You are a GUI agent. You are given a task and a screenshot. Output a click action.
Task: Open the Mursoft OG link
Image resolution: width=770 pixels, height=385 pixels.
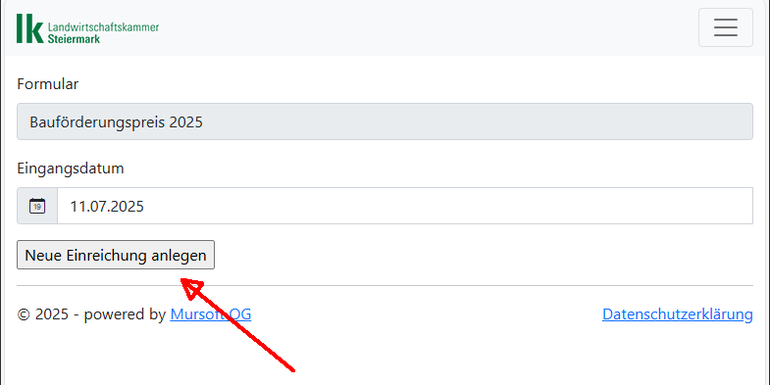211,314
